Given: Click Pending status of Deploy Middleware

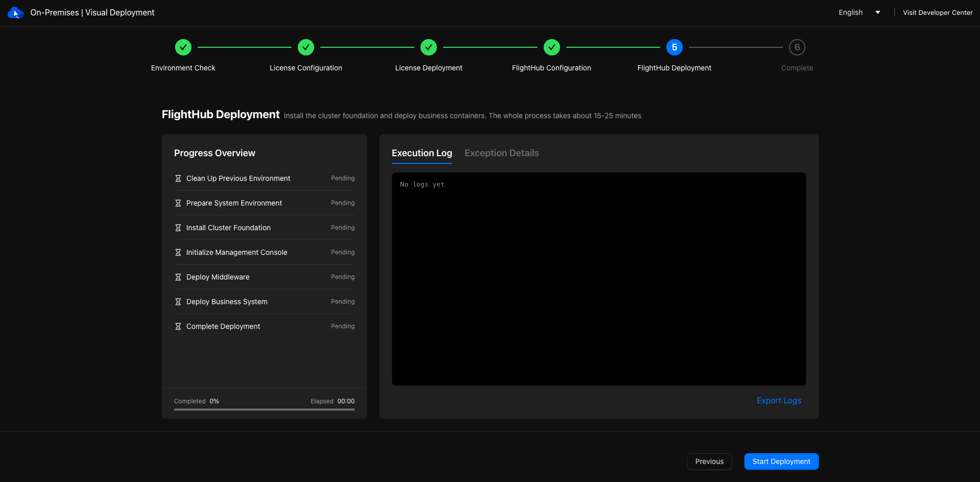Looking at the screenshot, I should pyautogui.click(x=343, y=277).
